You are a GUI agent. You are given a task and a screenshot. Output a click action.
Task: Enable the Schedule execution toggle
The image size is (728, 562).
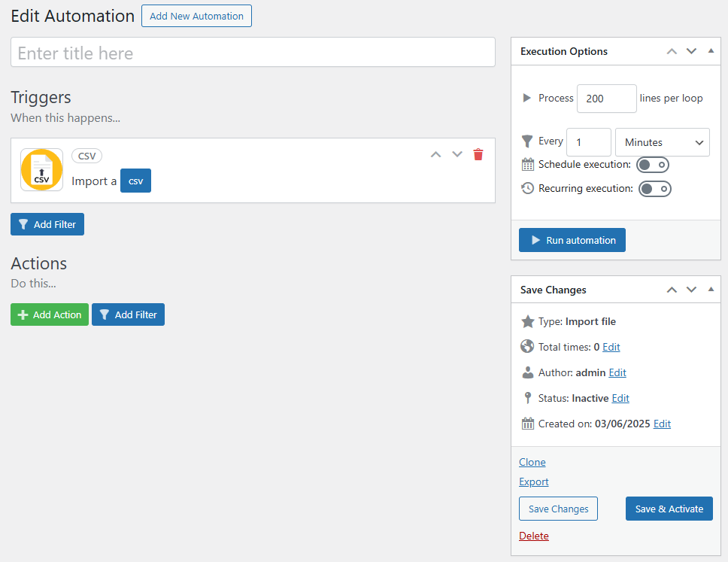tap(652, 165)
